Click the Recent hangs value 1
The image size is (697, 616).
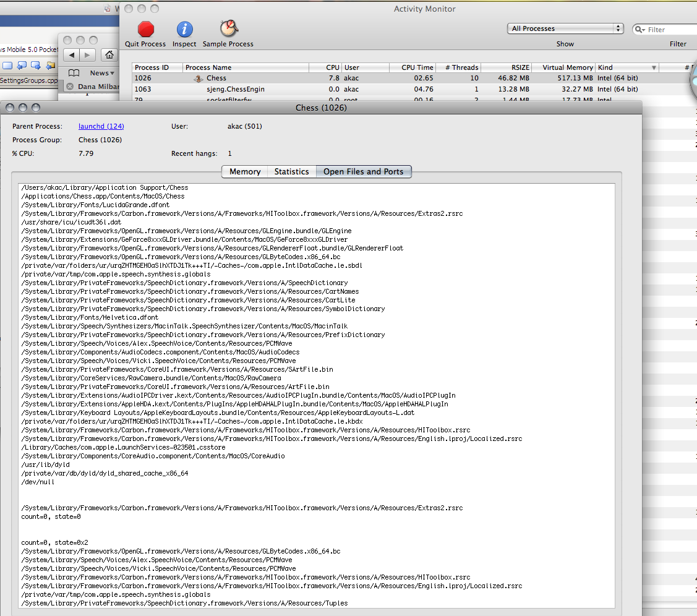[x=230, y=153]
